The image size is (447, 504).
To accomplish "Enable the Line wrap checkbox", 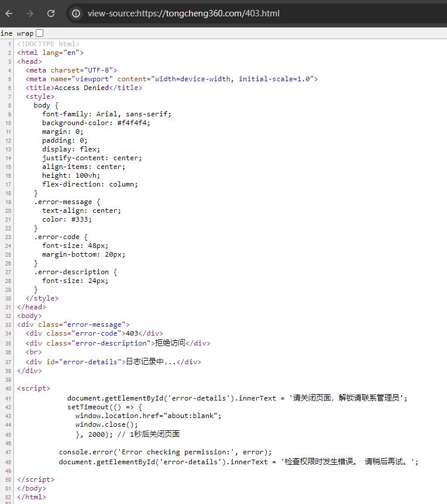I will pyautogui.click(x=40, y=33).
